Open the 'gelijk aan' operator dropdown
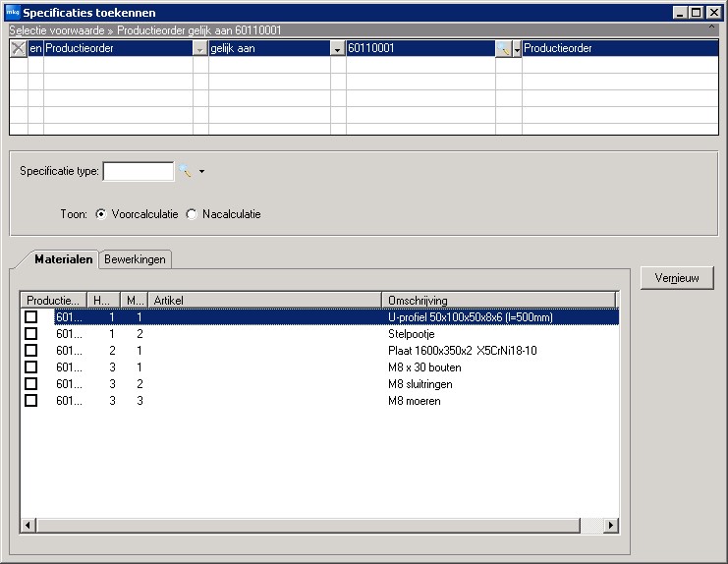 point(338,49)
